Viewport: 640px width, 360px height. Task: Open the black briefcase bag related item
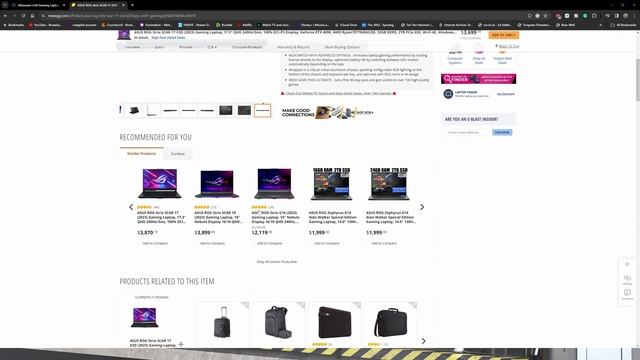391,322
